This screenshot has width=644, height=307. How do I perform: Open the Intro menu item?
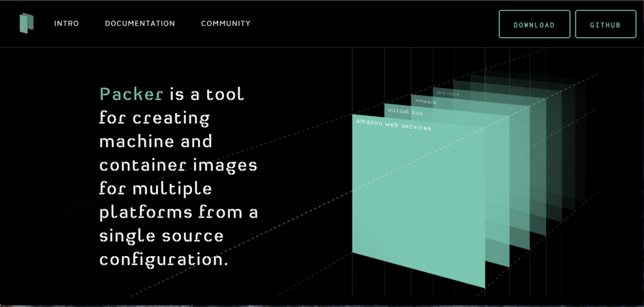click(x=67, y=23)
